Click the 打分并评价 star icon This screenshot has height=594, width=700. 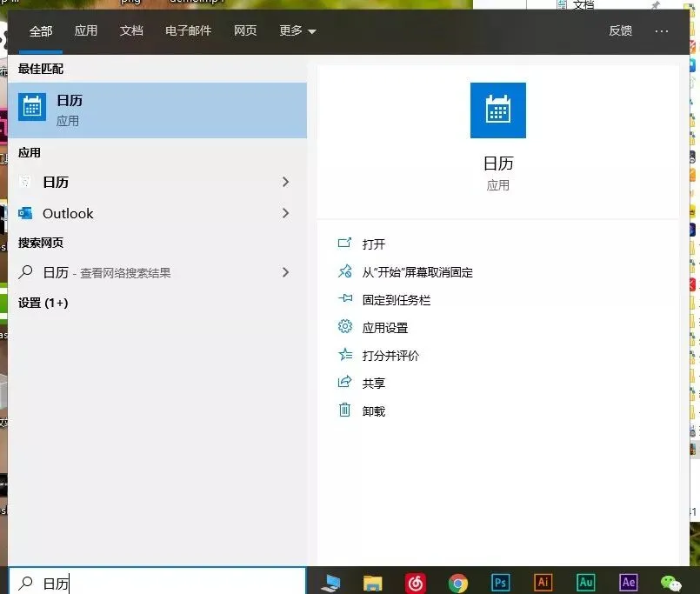[344, 355]
